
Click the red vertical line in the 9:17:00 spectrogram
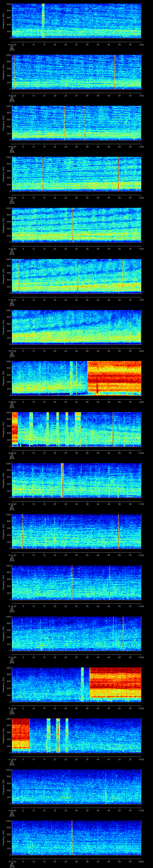[x=72, y=838]
